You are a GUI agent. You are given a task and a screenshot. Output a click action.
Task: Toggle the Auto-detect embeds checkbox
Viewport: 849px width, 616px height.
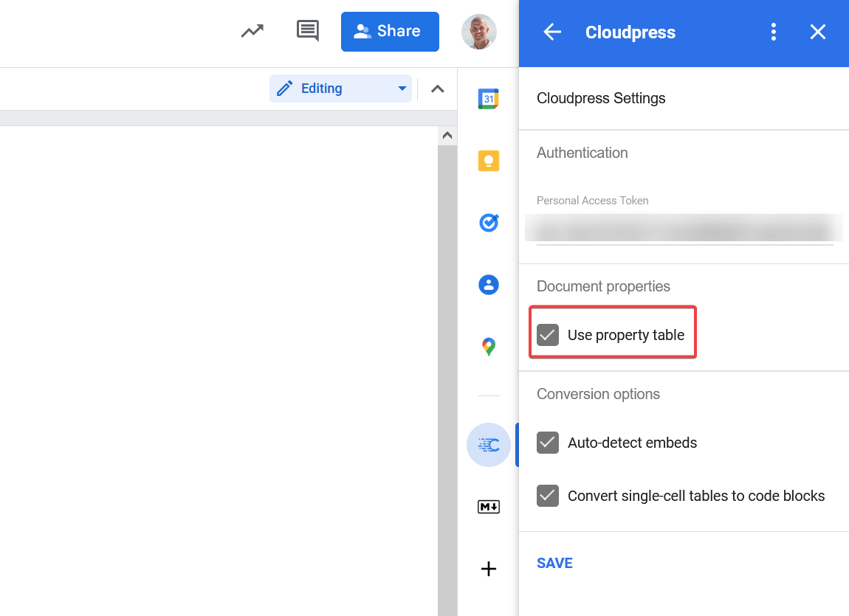[547, 443]
